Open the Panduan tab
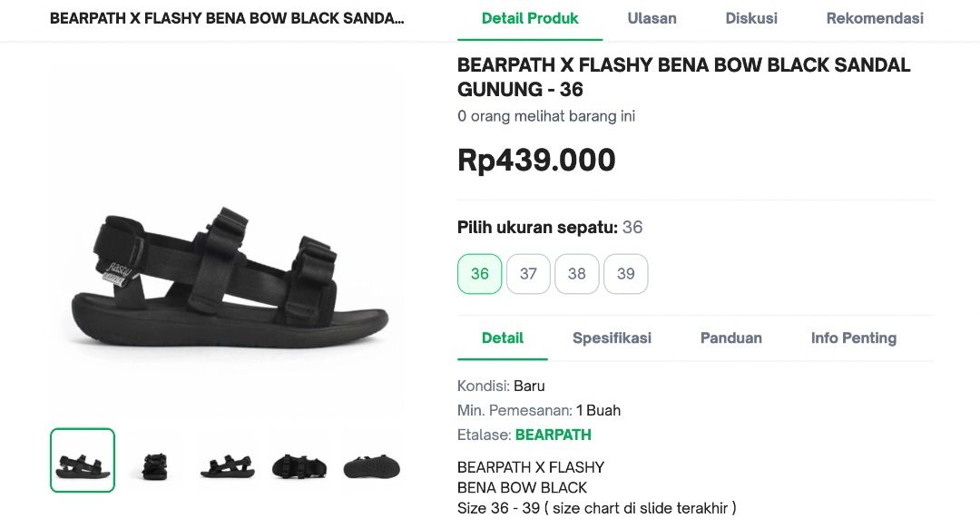The width and height of the screenshot is (980, 528). tap(730, 337)
